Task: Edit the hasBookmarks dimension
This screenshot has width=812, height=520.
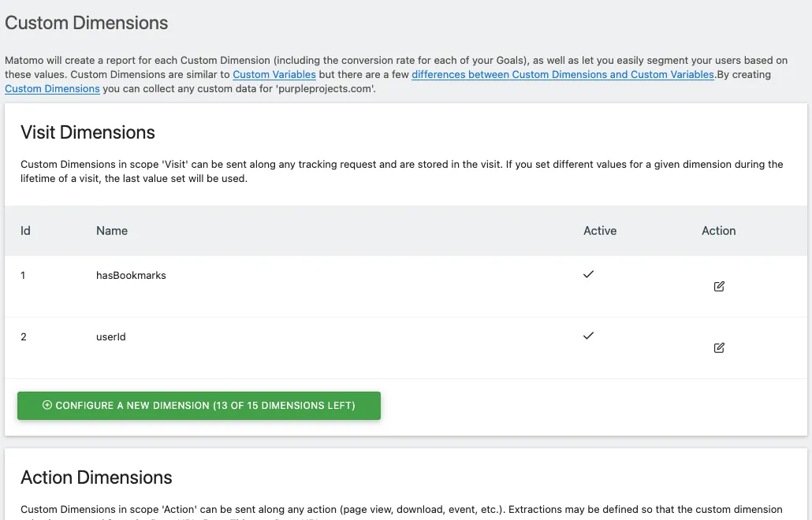Action: coord(719,286)
